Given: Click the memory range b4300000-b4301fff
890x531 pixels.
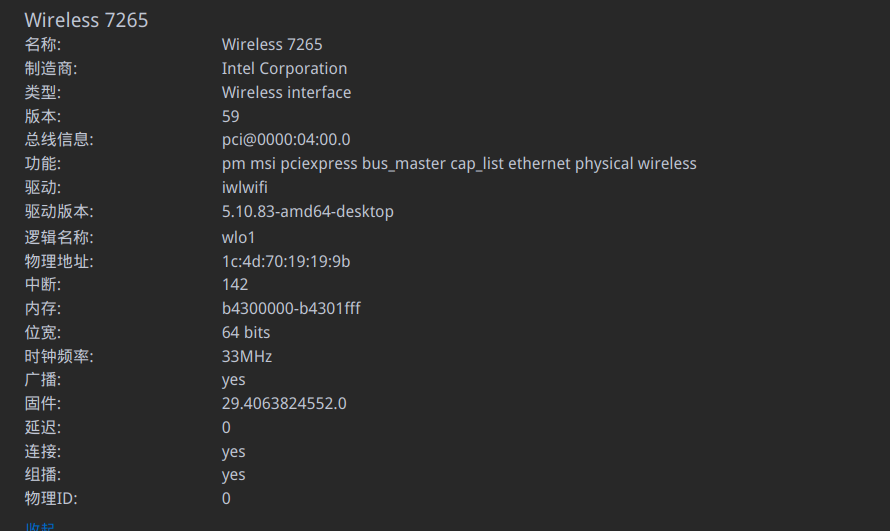Looking at the screenshot, I should (x=290, y=309).
